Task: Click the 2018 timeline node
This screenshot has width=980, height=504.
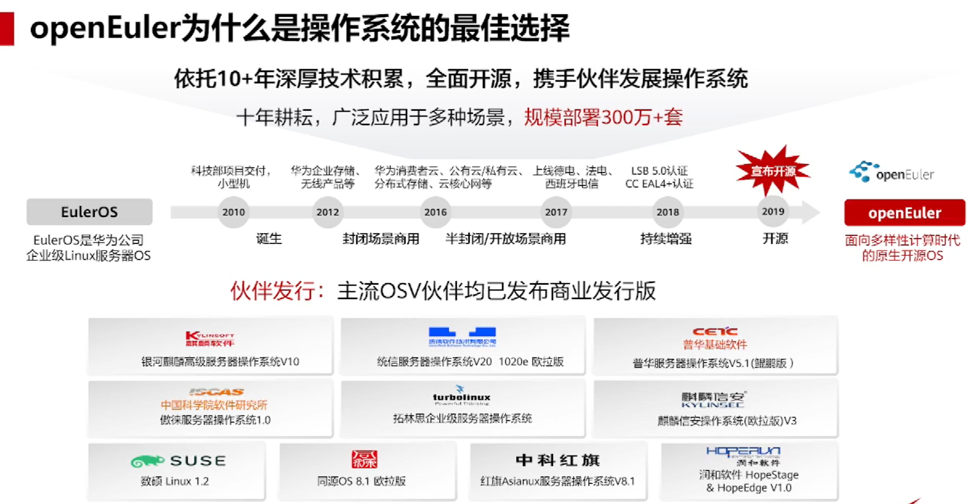Action: (668, 212)
